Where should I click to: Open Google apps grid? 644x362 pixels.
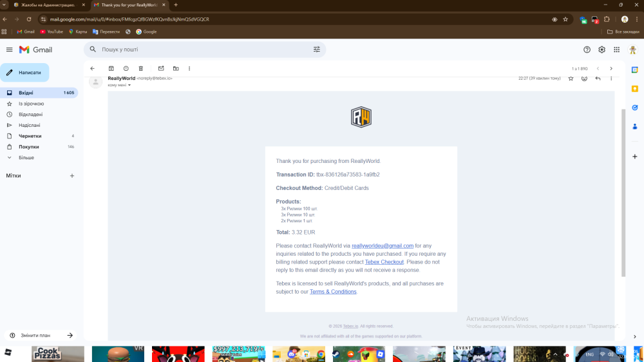tap(616, 50)
